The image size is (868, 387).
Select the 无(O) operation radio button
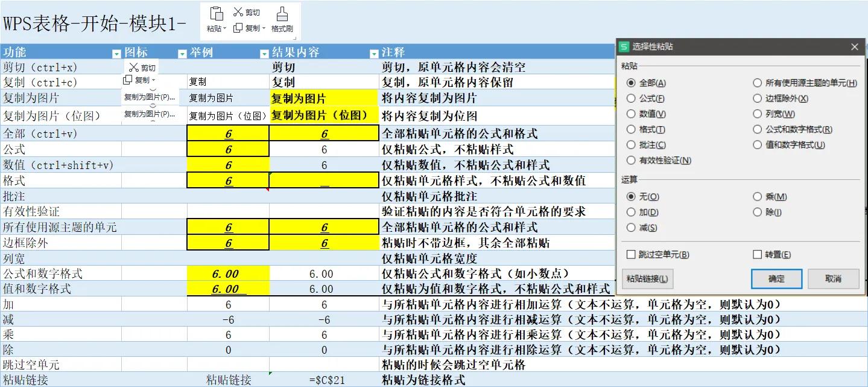(631, 197)
